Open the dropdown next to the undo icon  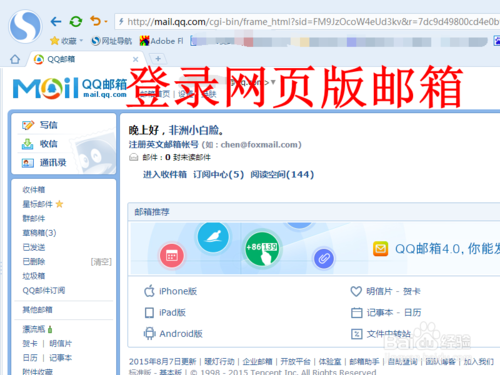106,22
